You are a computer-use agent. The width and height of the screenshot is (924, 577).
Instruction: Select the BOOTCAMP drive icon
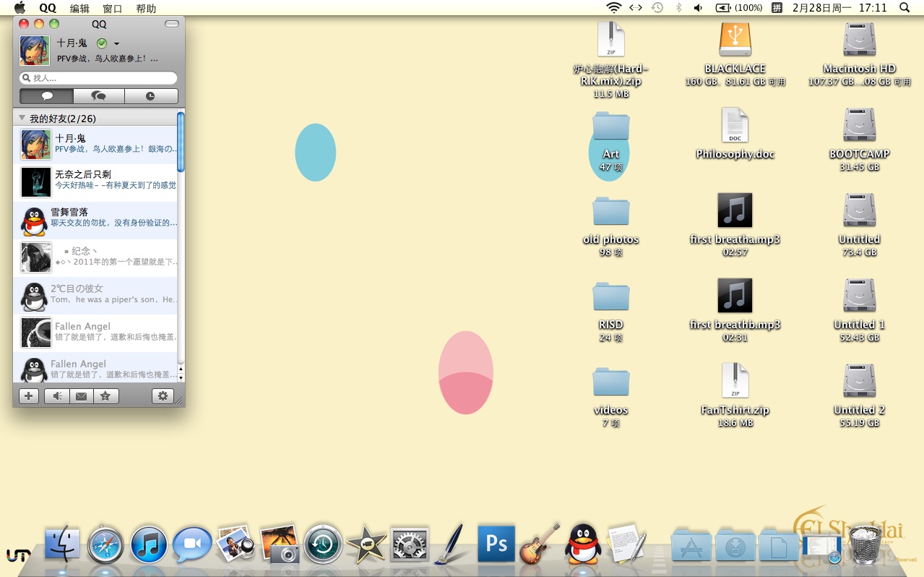coord(859,127)
